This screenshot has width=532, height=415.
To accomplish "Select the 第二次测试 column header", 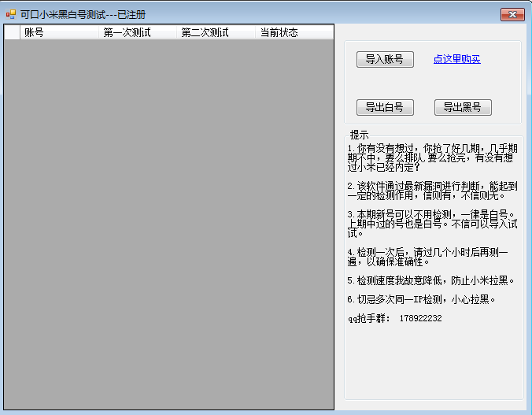I will [x=216, y=32].
